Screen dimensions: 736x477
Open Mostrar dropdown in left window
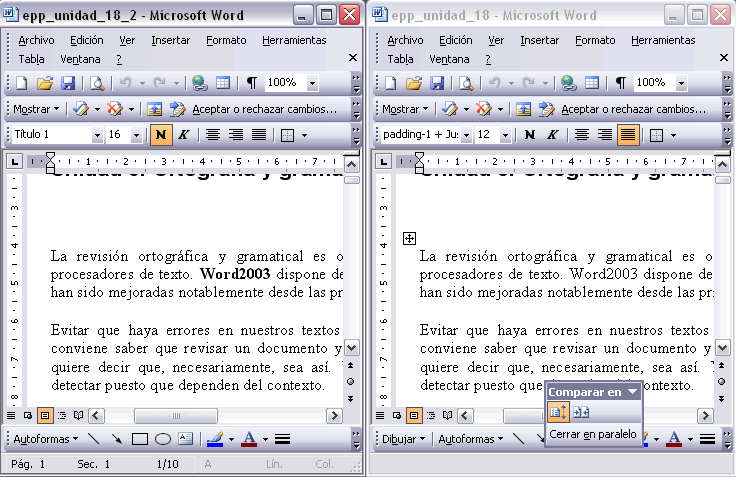pos(36,109)
